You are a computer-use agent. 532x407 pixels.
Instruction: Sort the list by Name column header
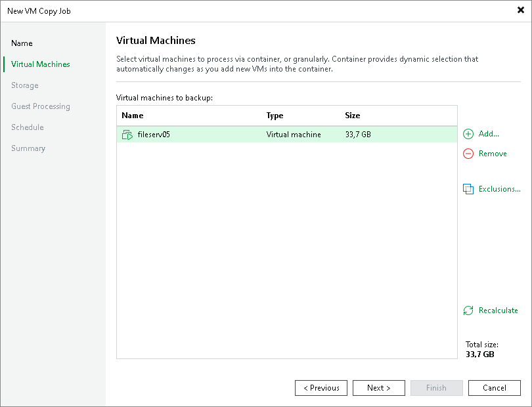coord(132,116)
